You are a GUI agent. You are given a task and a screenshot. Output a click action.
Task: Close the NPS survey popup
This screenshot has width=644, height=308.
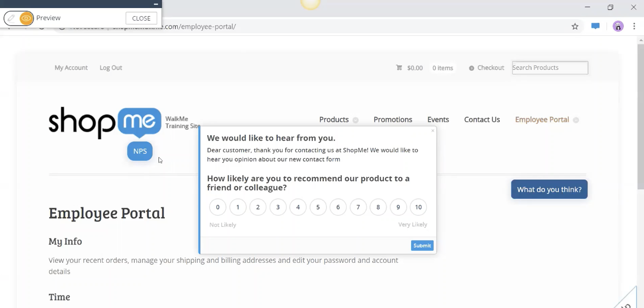(x=433, y=131)
